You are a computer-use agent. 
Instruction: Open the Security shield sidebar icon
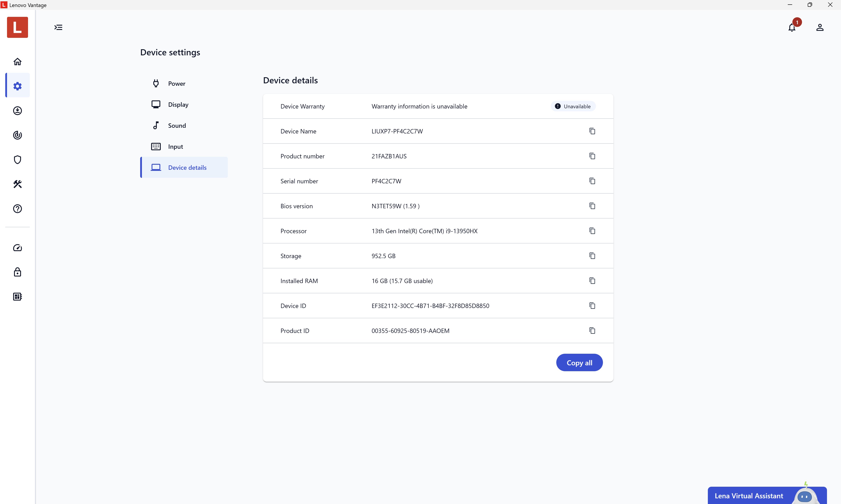pos(17,160)
